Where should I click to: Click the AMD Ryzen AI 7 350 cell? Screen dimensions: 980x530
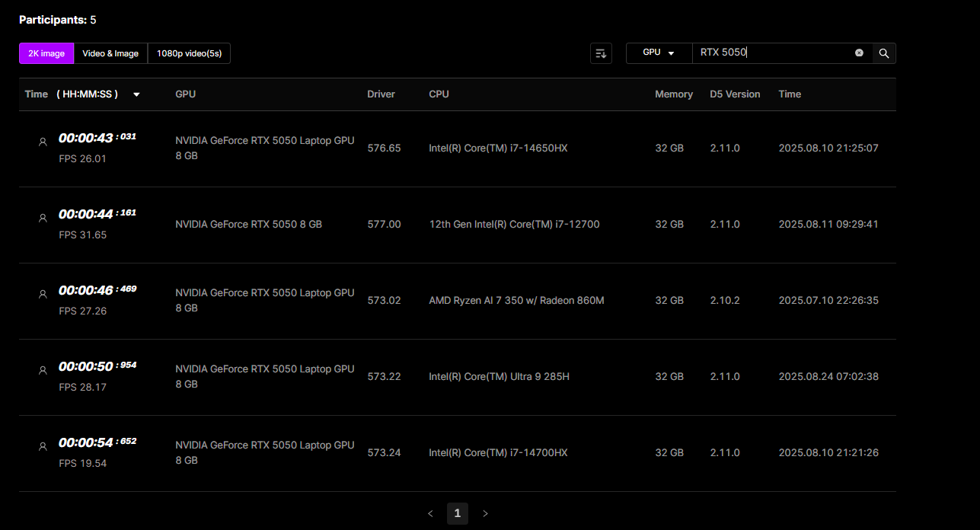pyautogui.click(x=516, y=301)
